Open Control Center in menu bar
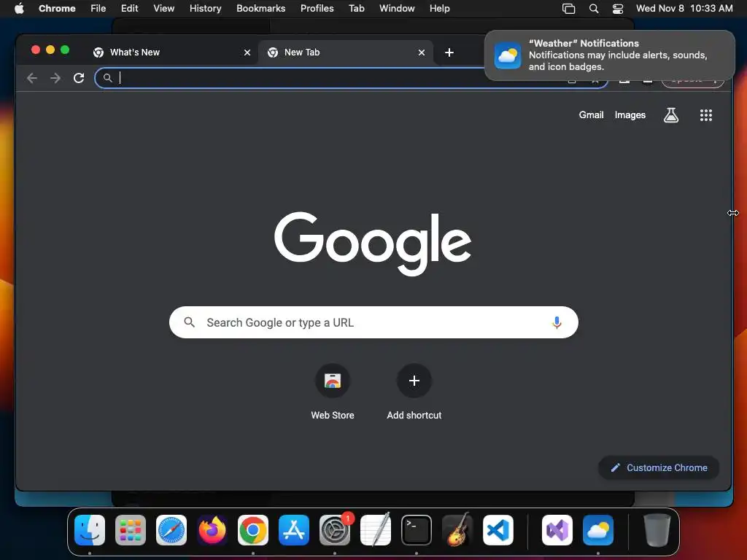 (x=617, y=9)
